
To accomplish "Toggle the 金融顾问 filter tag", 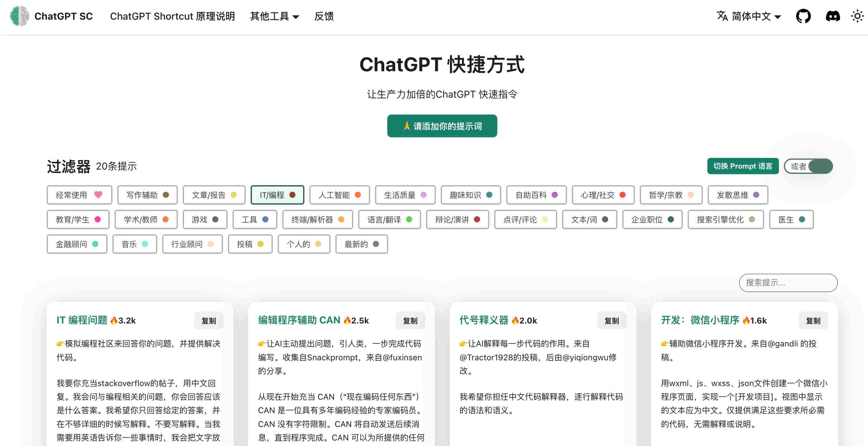I will point(77,244).
